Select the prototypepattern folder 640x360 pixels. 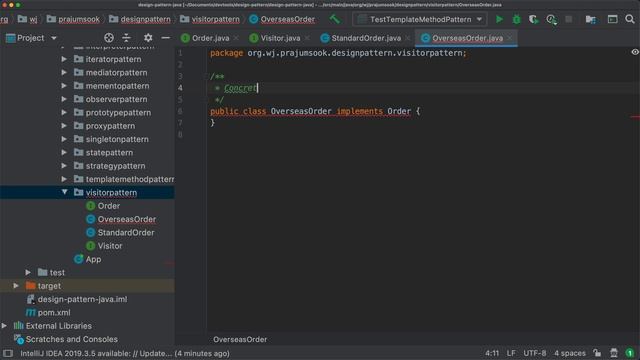pyautogui.click(x=118, y=113)
